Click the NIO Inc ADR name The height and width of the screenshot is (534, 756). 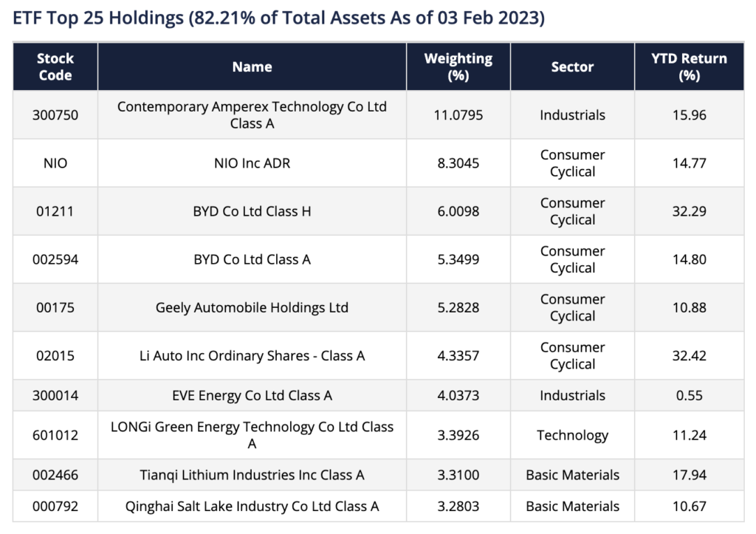click(x=252, y=163)
